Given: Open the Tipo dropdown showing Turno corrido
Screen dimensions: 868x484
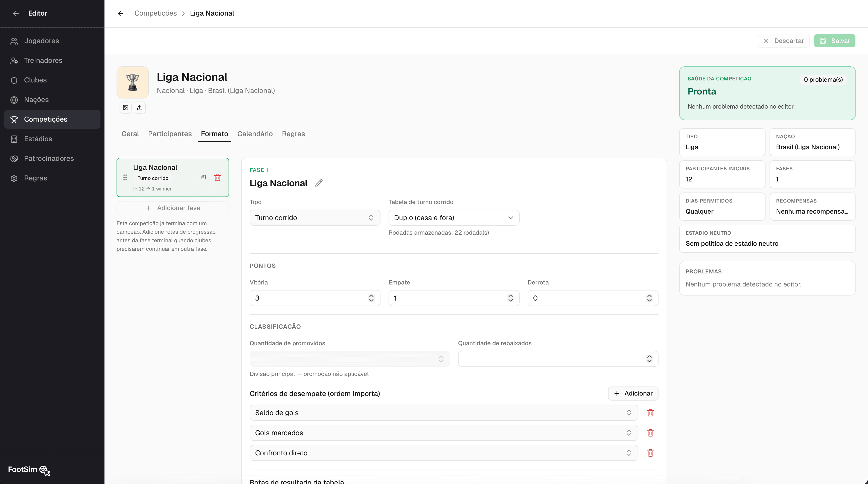Looking at the screenshot, I should point(315,218).
